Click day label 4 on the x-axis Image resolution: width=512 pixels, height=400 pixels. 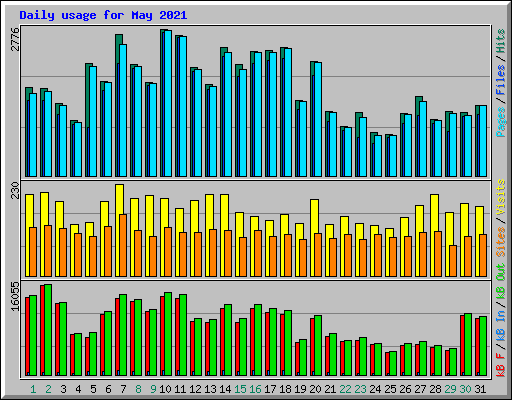click(x=78, y=389)
